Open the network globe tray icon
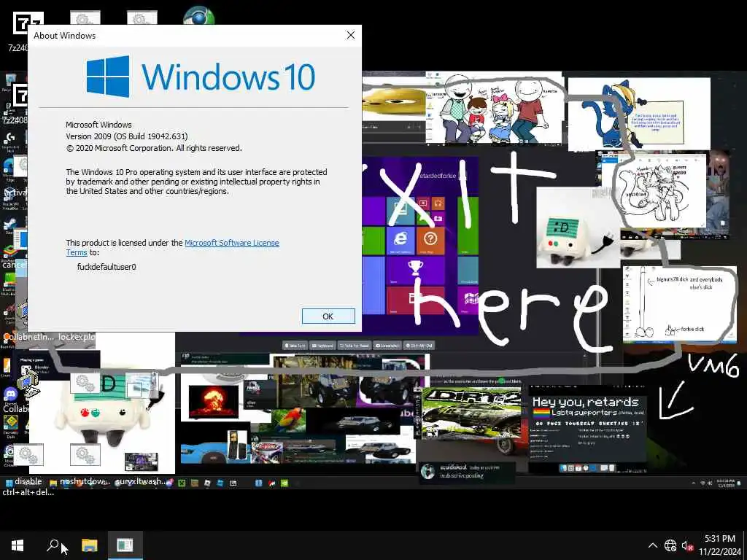Screen dimensions: 747x560 click(670, 545)
